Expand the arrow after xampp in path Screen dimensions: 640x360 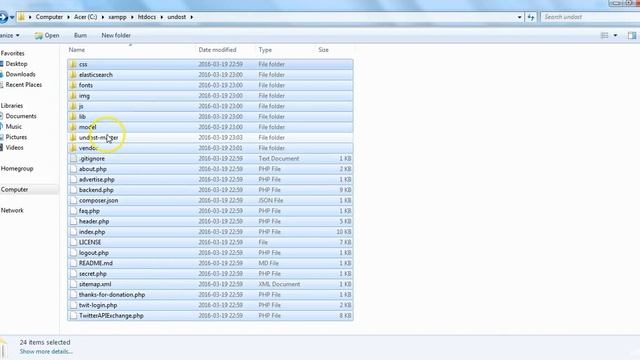point(132,17)
